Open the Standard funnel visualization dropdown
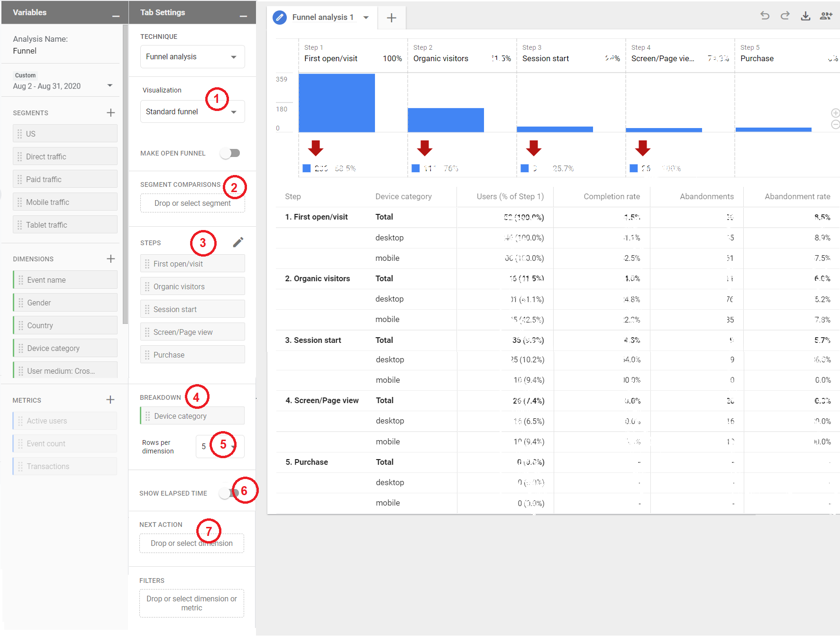 coord(192,112)
